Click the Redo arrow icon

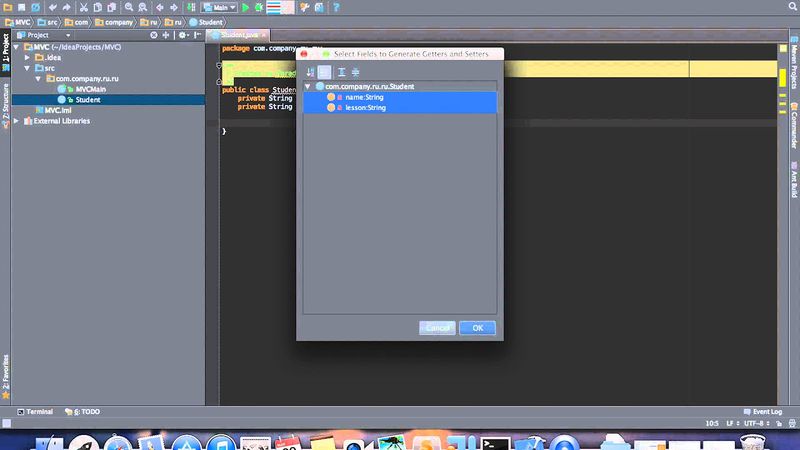66,7
